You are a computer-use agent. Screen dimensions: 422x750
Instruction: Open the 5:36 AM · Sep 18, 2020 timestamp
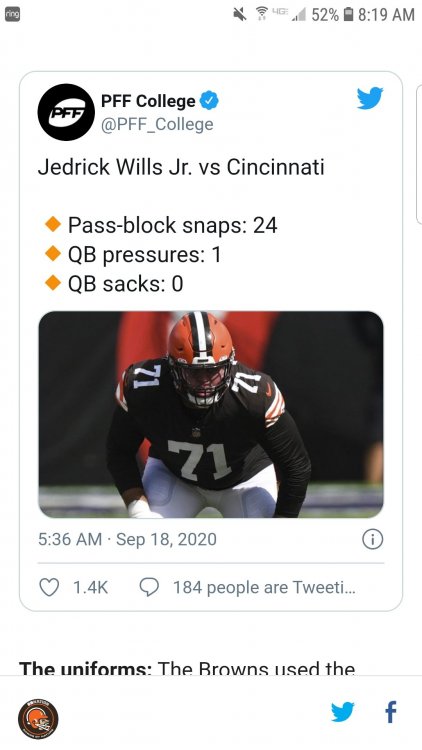[127, 540]
